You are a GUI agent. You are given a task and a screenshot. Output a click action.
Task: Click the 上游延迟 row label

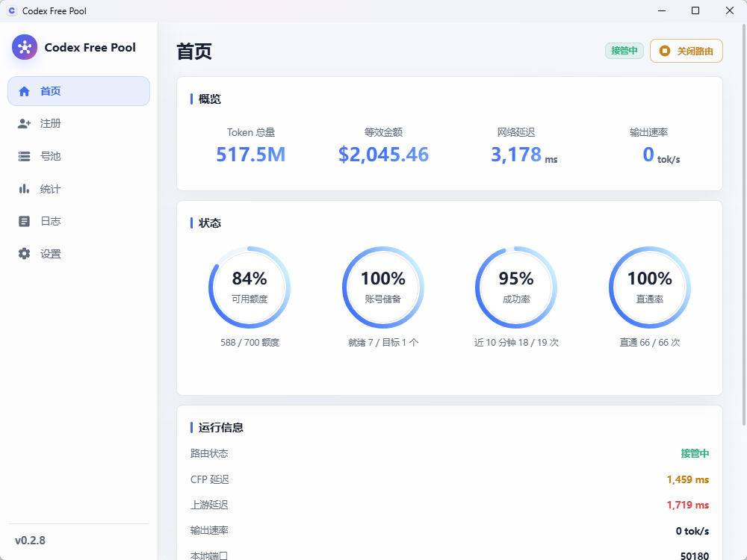pyautogui.click(x=209, y=505)
